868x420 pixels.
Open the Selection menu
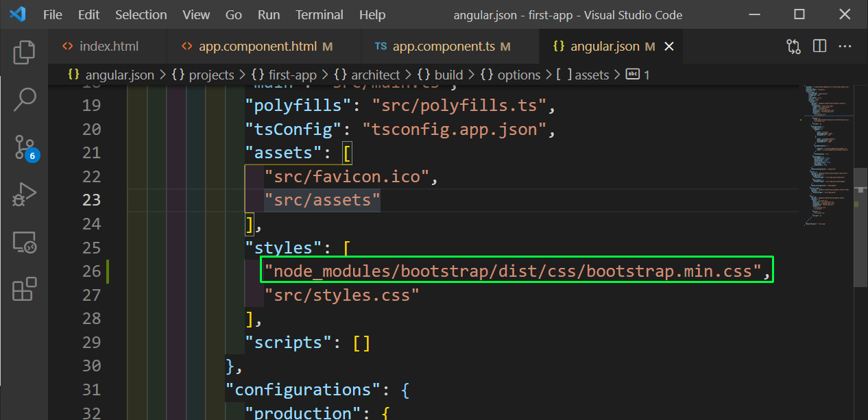coord(141,14)
